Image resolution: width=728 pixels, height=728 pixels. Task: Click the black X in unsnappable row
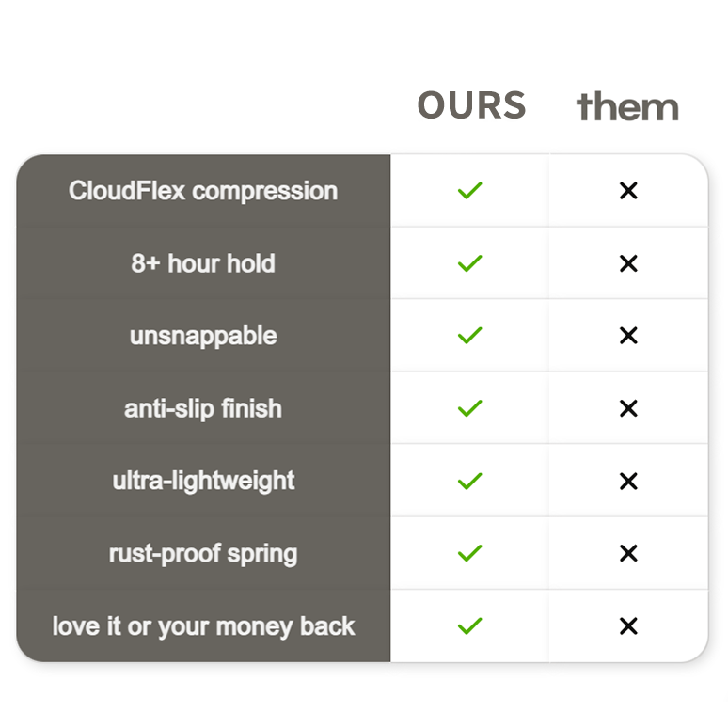(628, 336)
